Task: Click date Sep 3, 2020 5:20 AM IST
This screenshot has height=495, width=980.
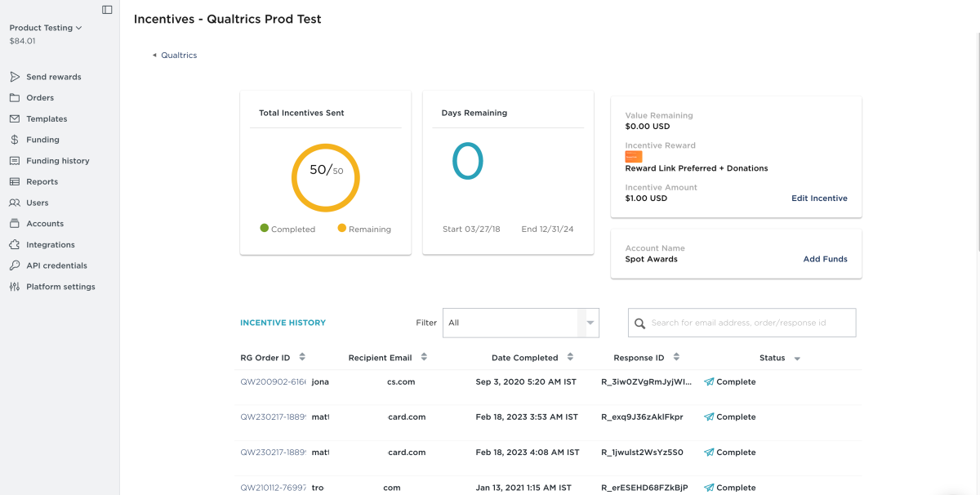Action: tap(527, 381)
